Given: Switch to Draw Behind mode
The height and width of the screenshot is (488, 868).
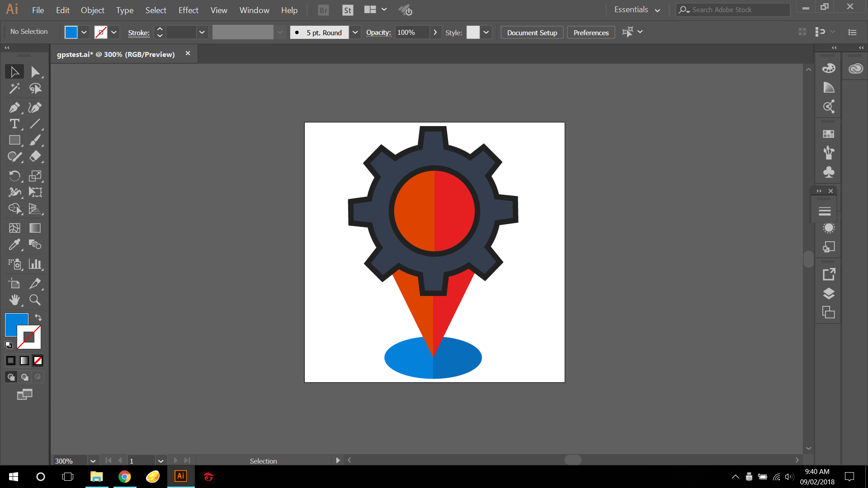Looking at the screenshot, I should [24, 376].
